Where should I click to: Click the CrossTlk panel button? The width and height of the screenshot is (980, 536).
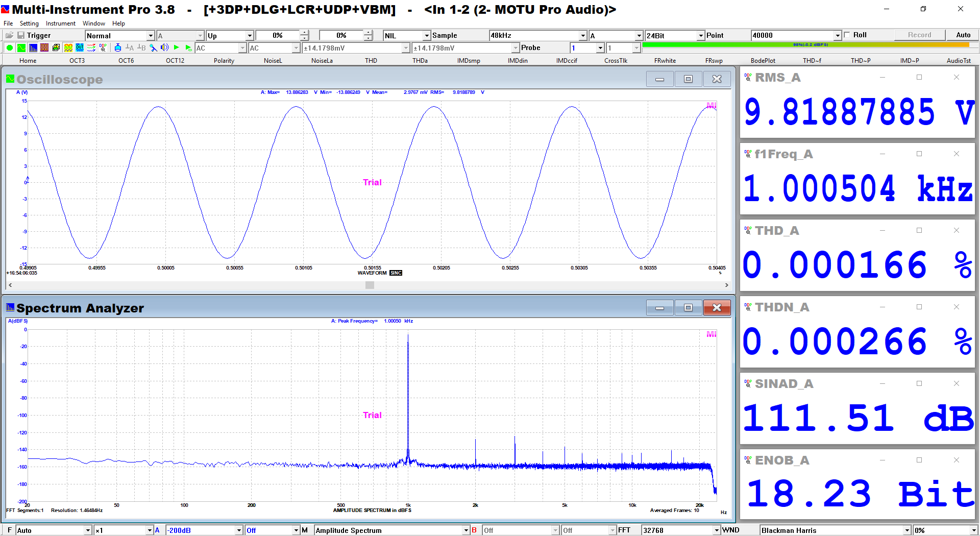click(x=616, y=60)
